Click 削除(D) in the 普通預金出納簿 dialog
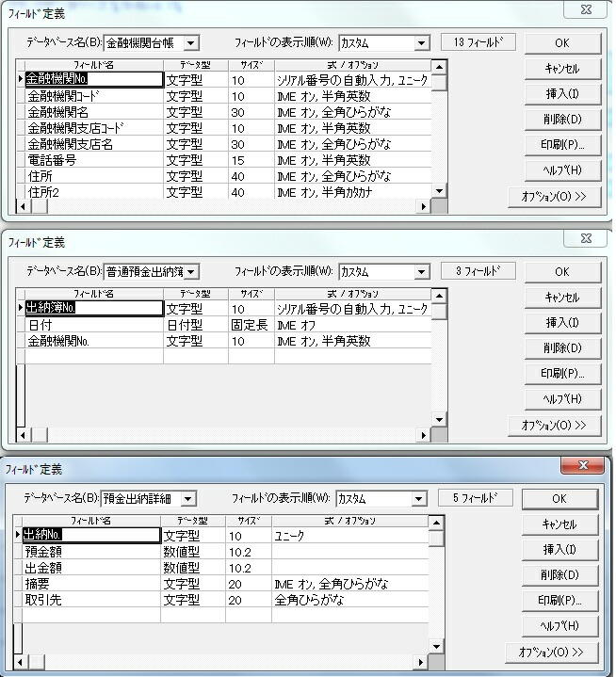This screenshot has height=677, width=616. [x=562, y=348]
